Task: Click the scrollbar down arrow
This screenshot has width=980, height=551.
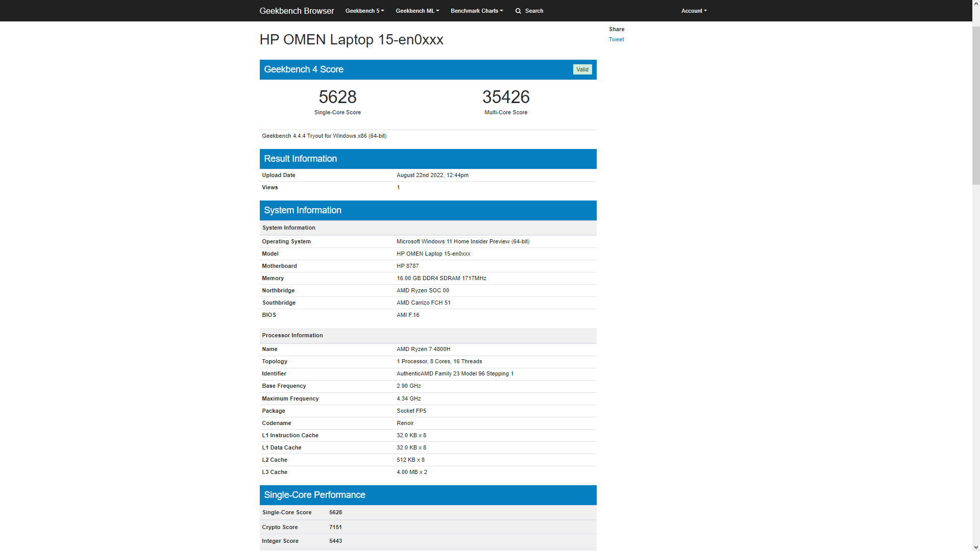Action: [976, 547]
